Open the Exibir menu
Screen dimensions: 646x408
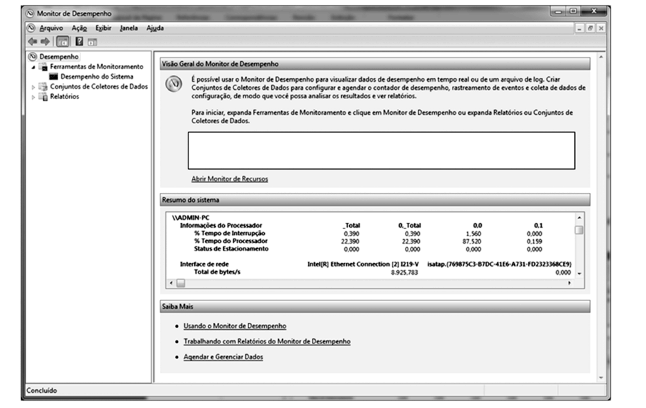pyautogui.click(x=103, y=28)
